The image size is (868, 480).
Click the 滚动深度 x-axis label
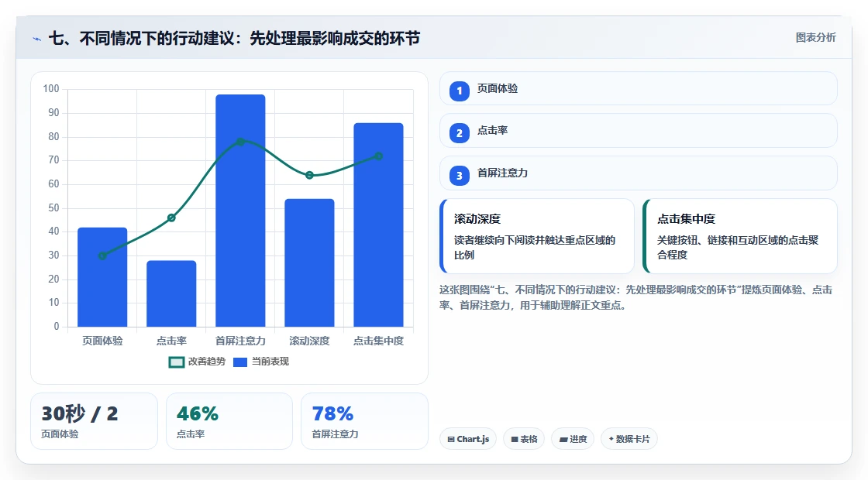point(309,341)
